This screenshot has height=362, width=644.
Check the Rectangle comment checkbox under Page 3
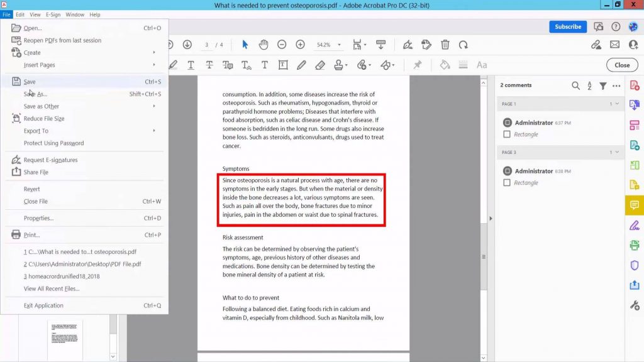click(x=507, y=183)
